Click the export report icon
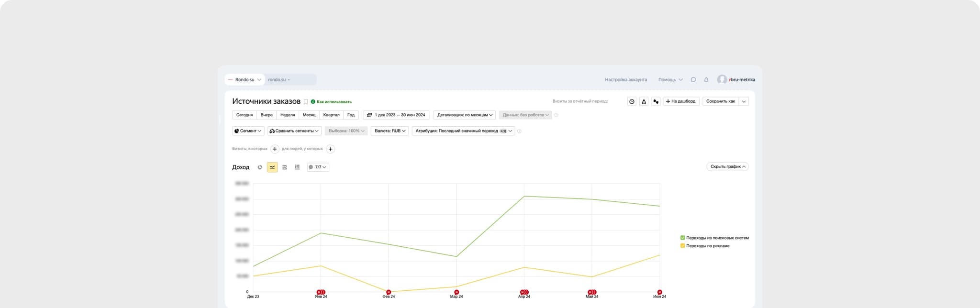 point(644,101)
